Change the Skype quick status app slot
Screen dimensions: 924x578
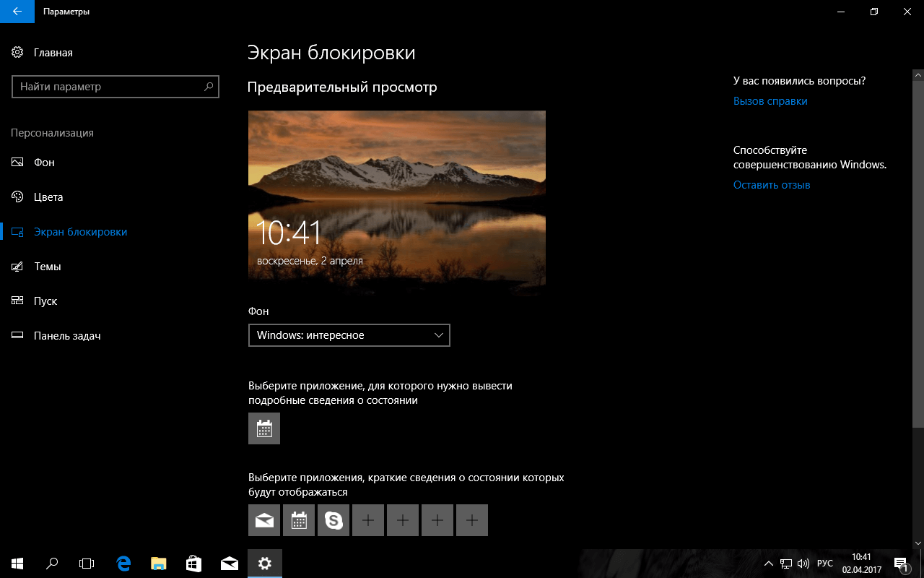point(334,520)
